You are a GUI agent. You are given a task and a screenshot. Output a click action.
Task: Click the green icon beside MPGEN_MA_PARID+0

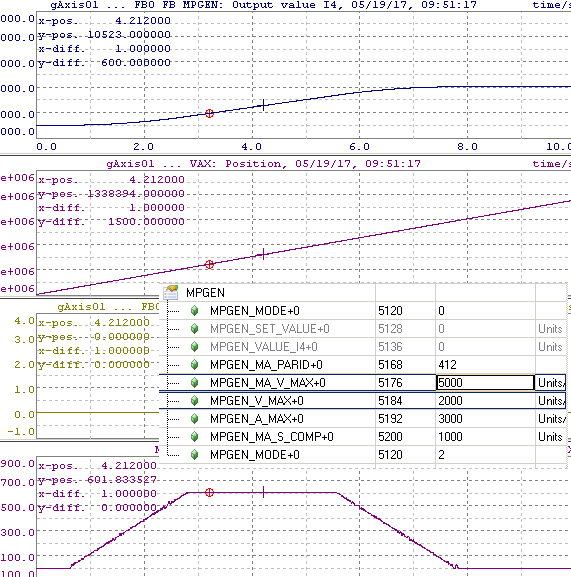[195, 365]
